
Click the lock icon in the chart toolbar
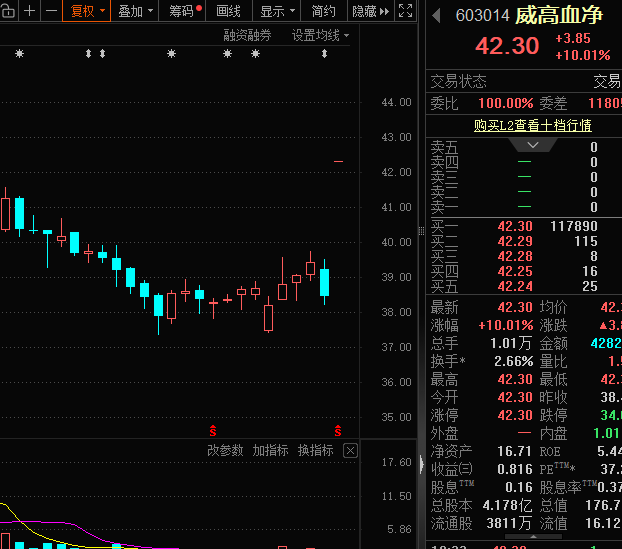coord(8,11)
